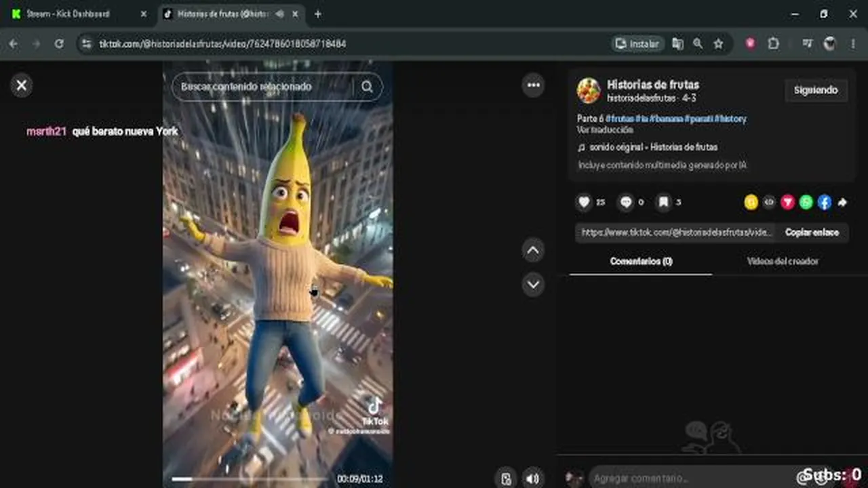
Task: Click the embed code share icon
Action: [769, 202]
